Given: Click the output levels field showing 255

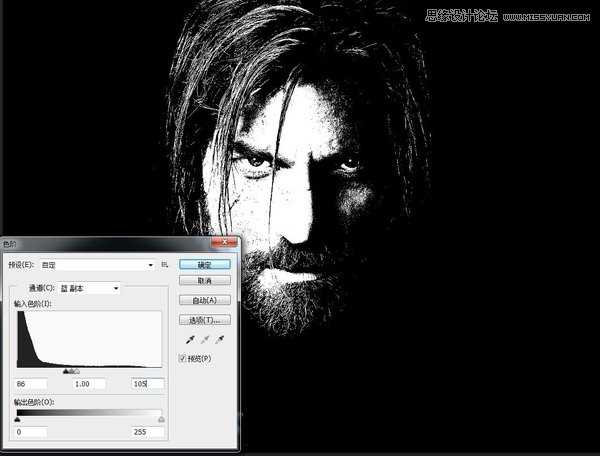Looking at the screenshot, I should pos(147,431).
